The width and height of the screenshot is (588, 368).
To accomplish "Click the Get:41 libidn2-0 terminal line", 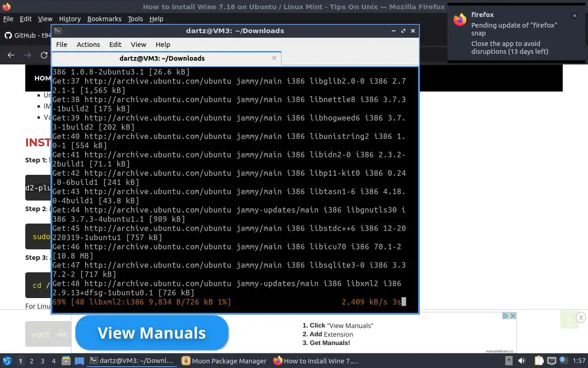I will tap(229, 159).
